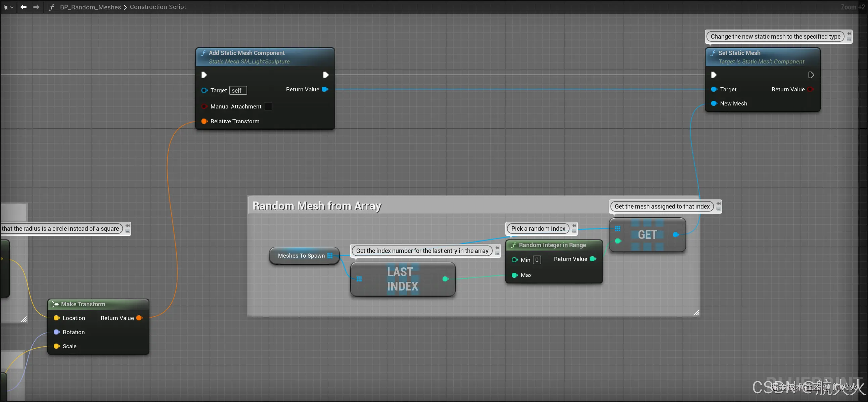Image resolution: width=868 pixels, height=402 pixels.
Task: Click Make Transform Return Value output pin
Action: [139, 318]
